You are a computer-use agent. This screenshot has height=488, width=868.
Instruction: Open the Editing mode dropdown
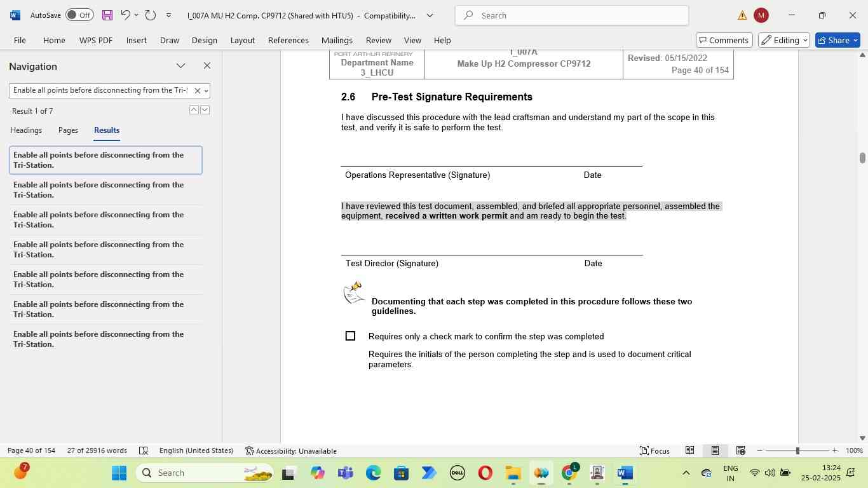click(784, 40)
